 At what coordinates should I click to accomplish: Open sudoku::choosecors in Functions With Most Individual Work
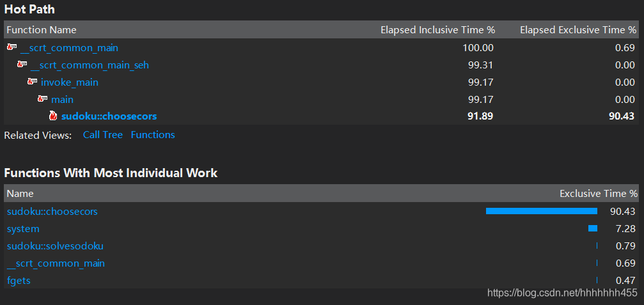pos(52,212)
